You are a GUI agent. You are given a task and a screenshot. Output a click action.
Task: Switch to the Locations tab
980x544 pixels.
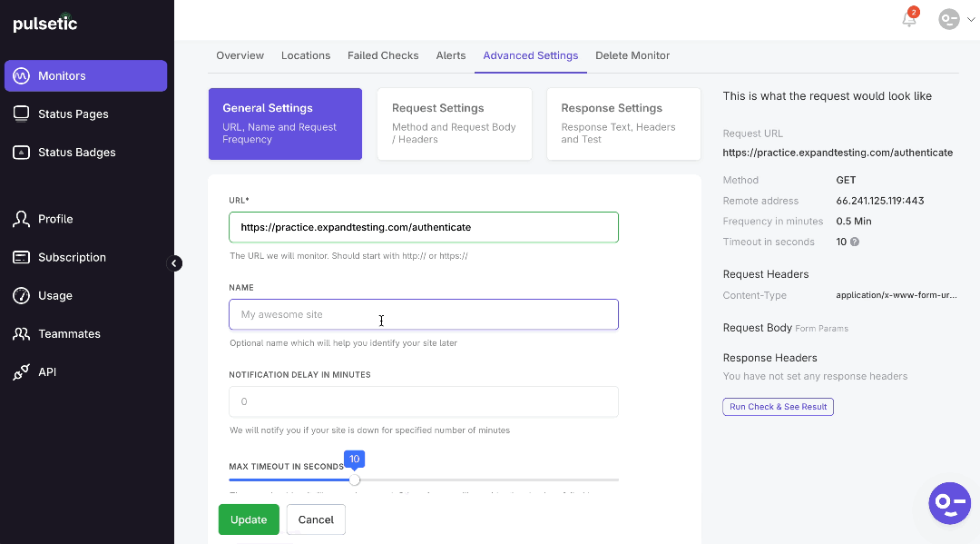click(x=306, y=55)
